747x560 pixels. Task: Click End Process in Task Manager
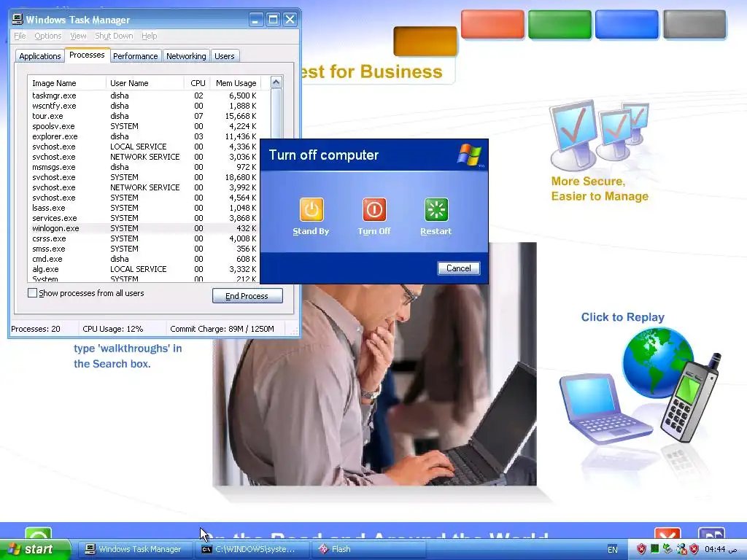click(x=247, y=296)
